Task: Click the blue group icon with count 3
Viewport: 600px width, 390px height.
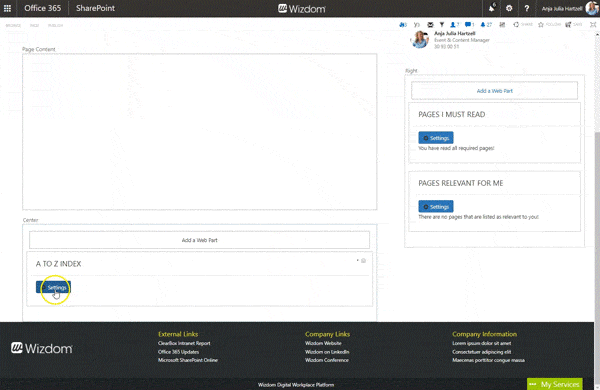Action: point(403,24)
